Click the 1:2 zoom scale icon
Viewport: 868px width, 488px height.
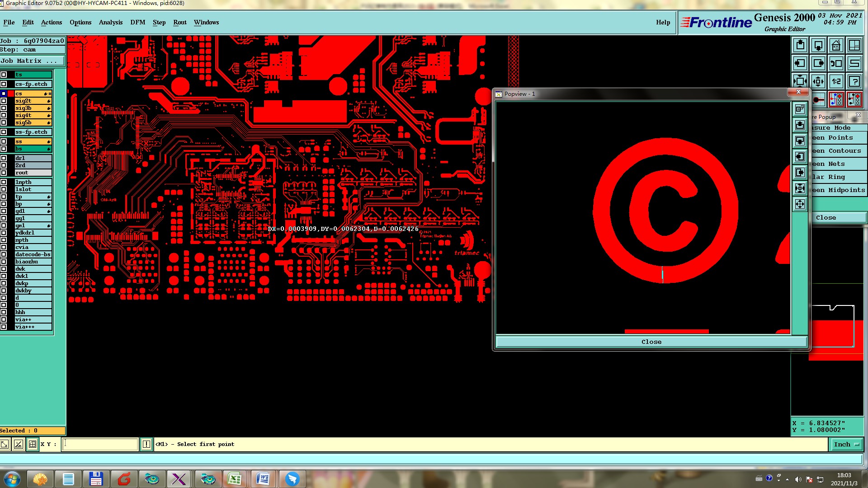coord(836,81)
